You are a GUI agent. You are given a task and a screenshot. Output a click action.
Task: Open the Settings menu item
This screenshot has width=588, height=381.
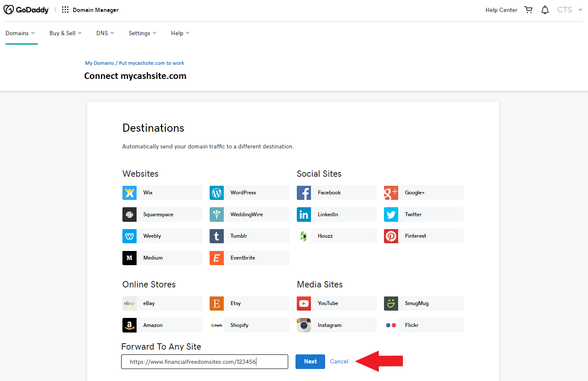[x=142, y=33]
